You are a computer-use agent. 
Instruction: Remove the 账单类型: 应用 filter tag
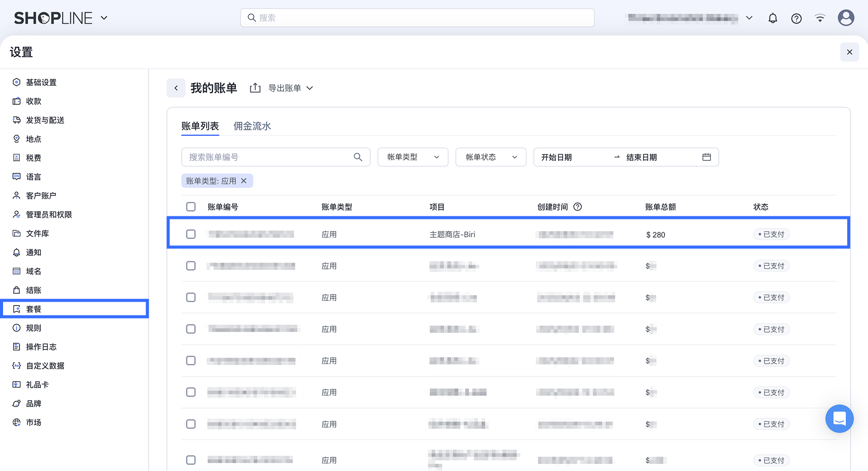pyautogui.click(x=244, y=181)
